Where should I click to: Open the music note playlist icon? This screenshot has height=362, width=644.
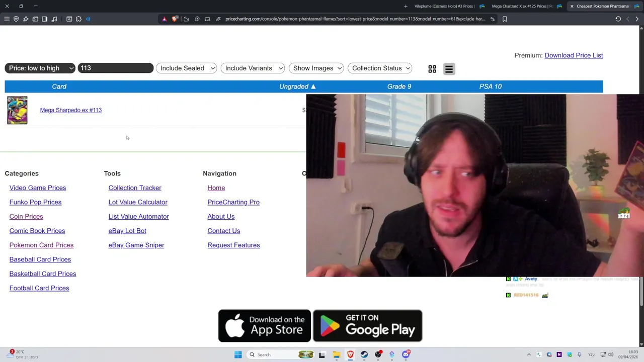coord(54,19)
